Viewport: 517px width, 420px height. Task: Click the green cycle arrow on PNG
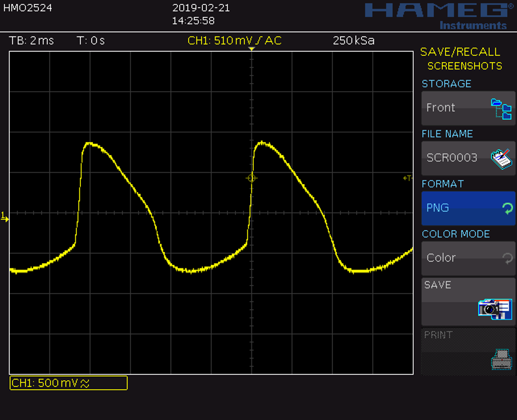(x=507, y=209)
